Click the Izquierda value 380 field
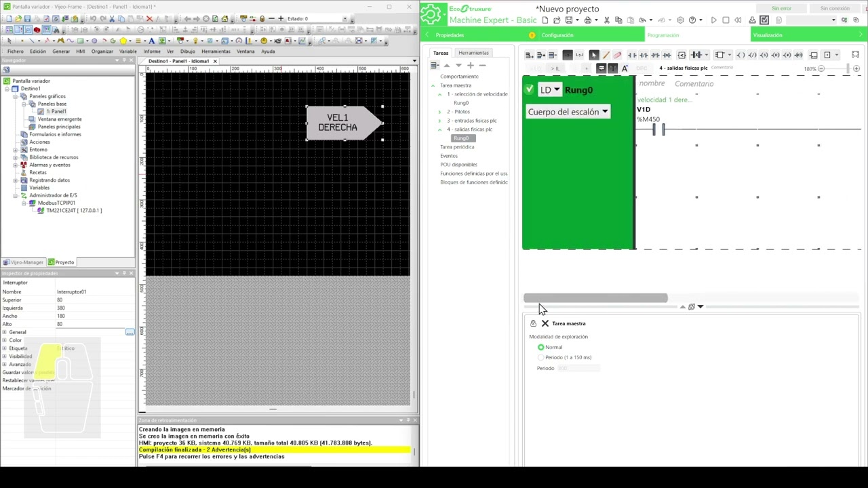Image resolution: width=868 pixels, height=488 pixels. tap(95, 308)
